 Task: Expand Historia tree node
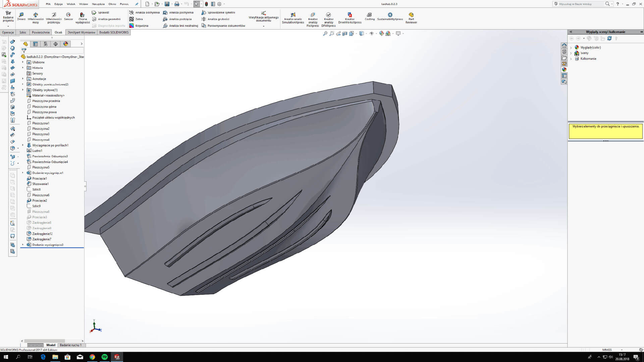[x=23, y=68]
